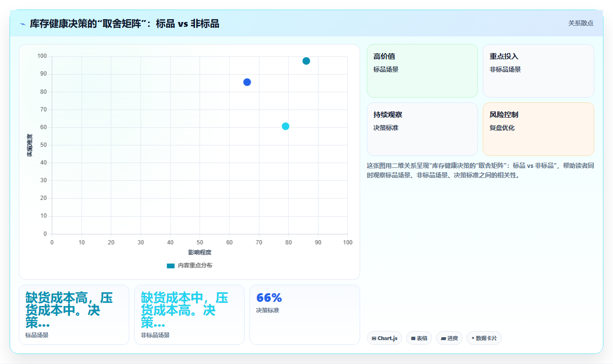This screenshot has width=613, height=364.
Task: Click the 数据卡片 tag
Action: 484,338
